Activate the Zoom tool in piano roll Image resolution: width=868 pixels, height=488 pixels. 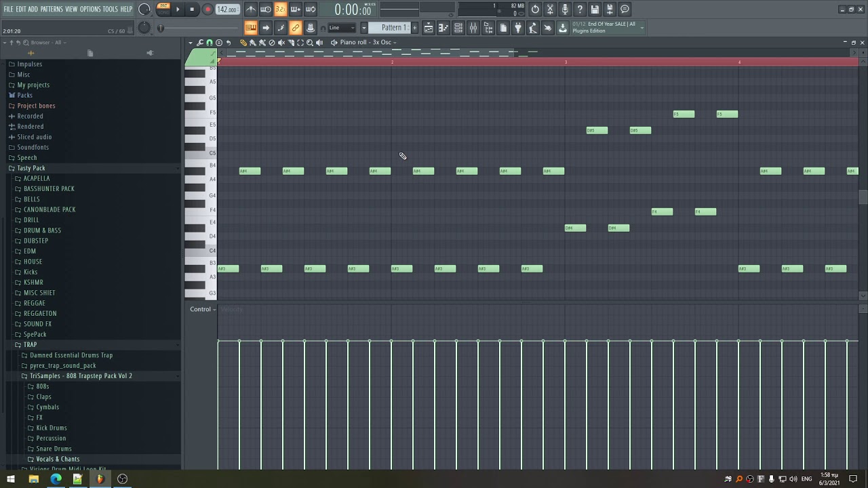pyautogui.click(x=310, y=43)
